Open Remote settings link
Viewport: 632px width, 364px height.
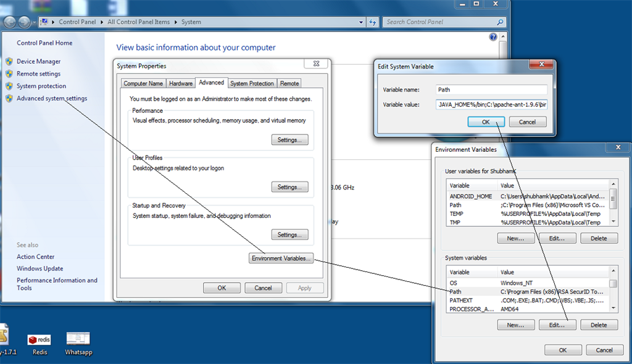coord(39,74)
